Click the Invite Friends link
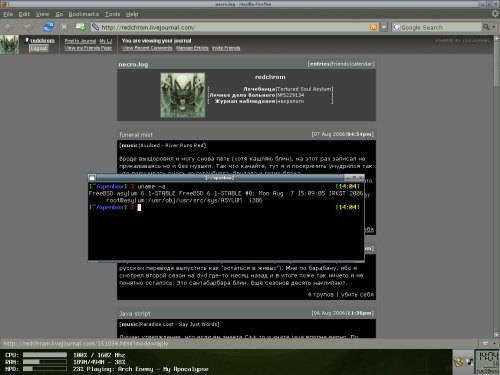 tap(226, 48)
